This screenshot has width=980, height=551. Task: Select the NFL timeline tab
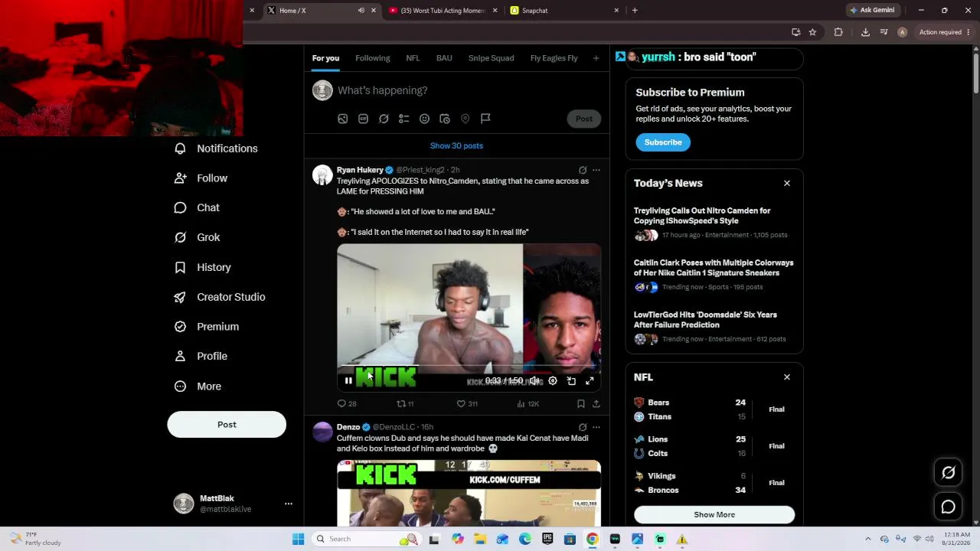tap(413, 58)
